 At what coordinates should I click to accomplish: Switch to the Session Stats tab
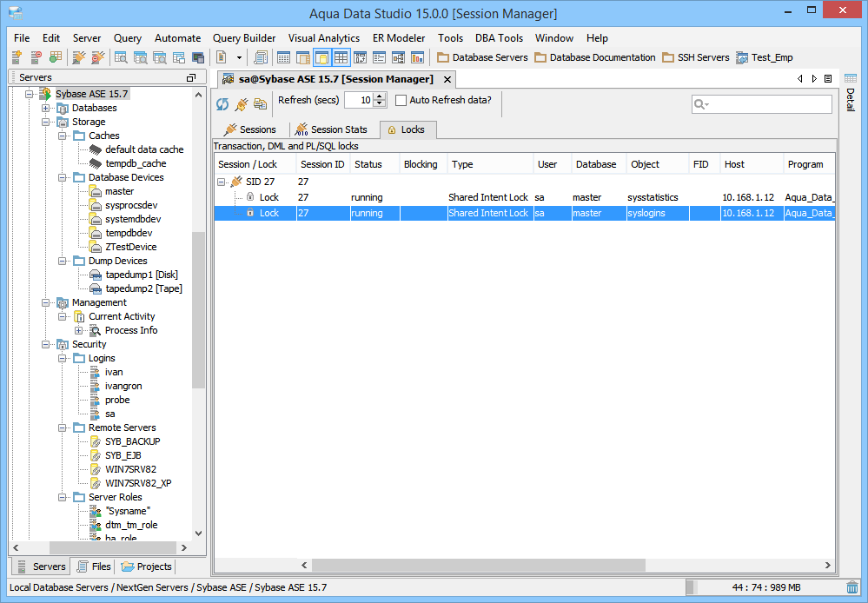pyautogui.click(x=332, y=129)
